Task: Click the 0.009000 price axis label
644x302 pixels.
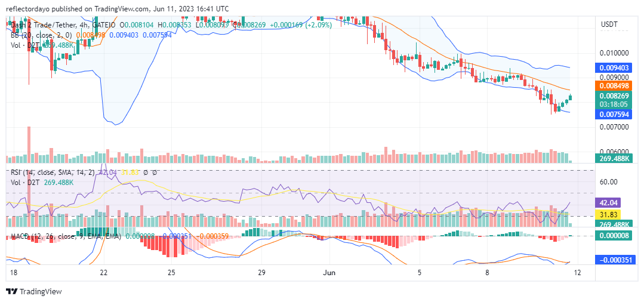Action: 615,77
